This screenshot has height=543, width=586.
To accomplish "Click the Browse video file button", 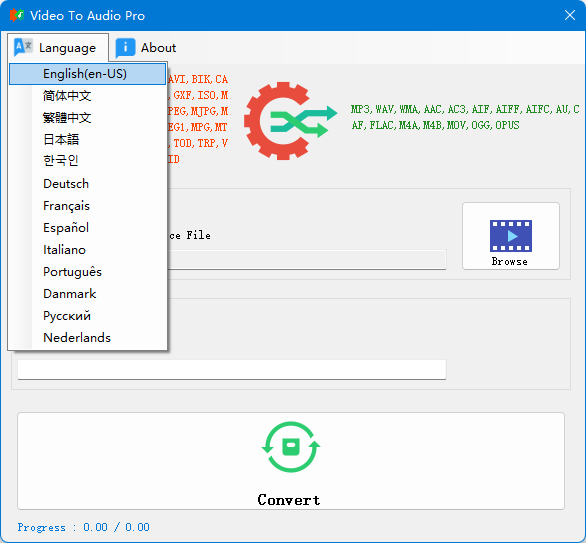I will coord(511,236).
